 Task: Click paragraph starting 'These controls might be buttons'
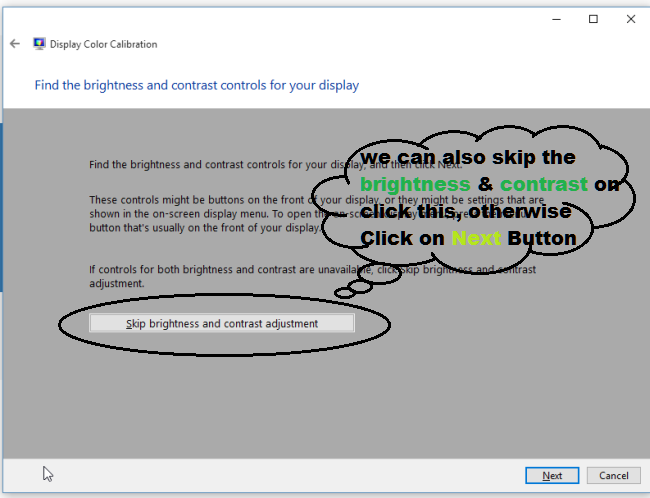click(317, 214)
